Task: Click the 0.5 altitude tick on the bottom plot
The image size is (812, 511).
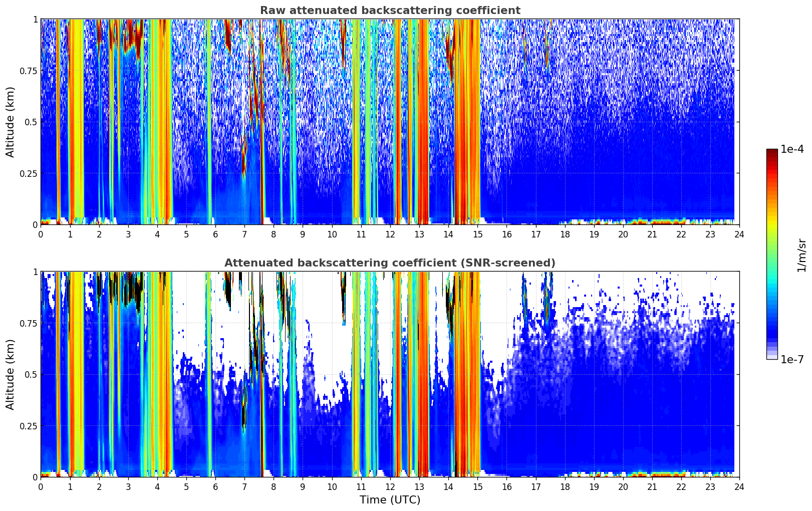Action: pyautogui.click(x=32, y=374)
